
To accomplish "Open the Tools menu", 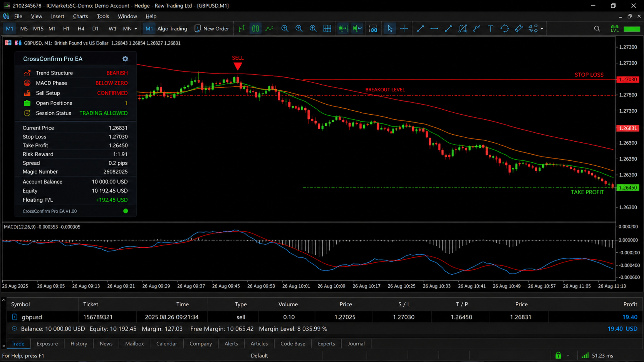I will pyautogui.click(x=103, y=16).
